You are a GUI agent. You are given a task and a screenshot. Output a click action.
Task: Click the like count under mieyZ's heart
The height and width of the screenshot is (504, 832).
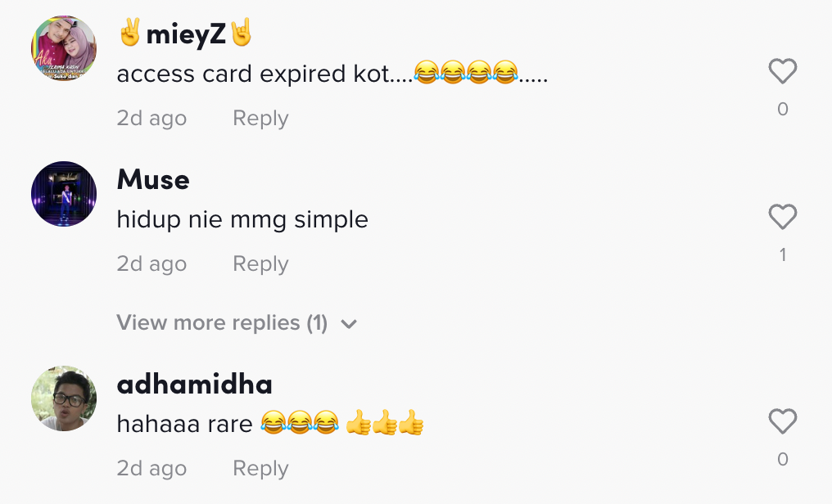[783, 110]
